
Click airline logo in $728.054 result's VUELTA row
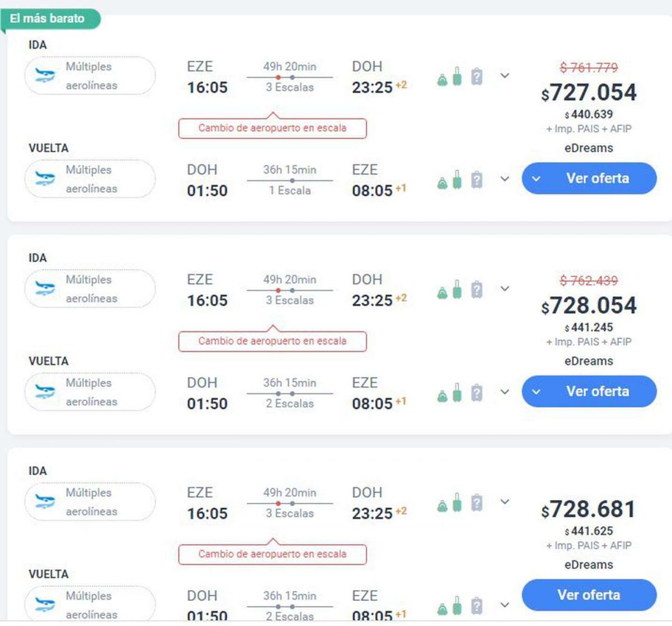(45, 392)
